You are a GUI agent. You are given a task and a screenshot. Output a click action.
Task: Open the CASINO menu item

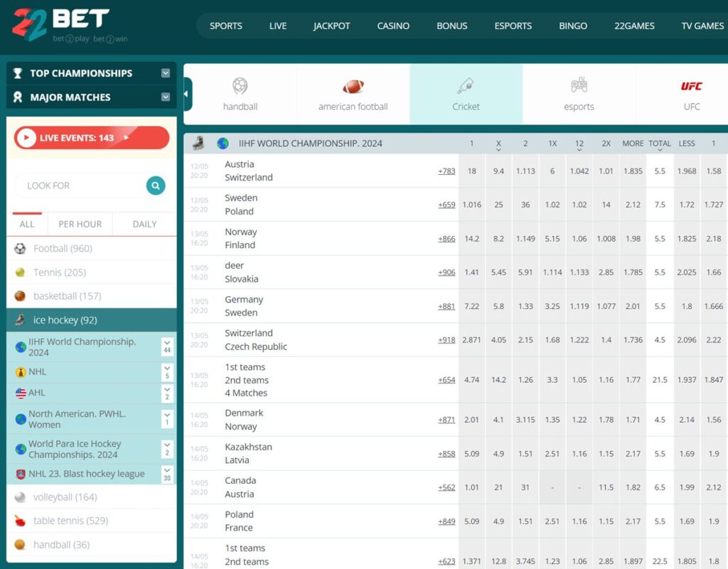[393, 26]
